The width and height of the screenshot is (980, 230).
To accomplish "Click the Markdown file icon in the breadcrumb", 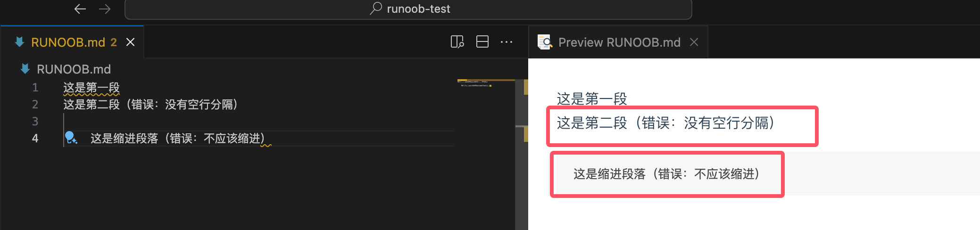I will 25,69.
